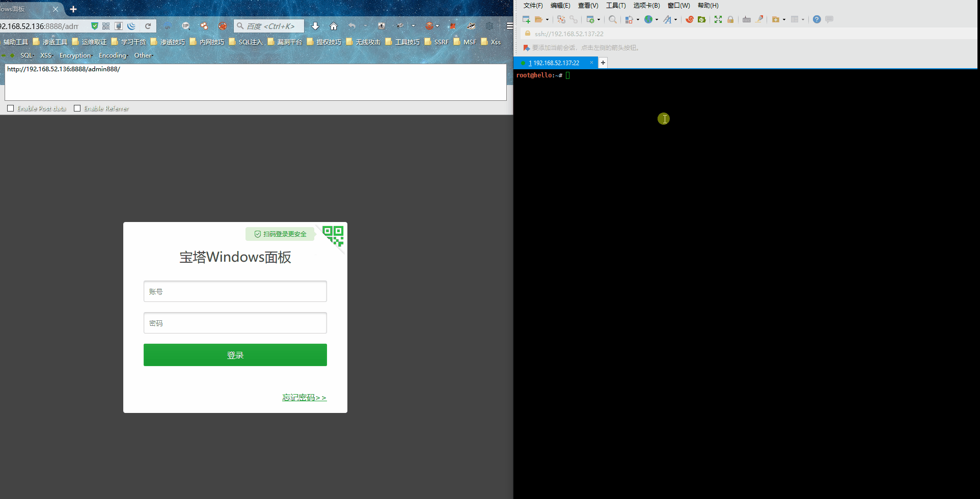Click the browser home icon
Viewport: 980px width, 499px height.
click(334, 26)
